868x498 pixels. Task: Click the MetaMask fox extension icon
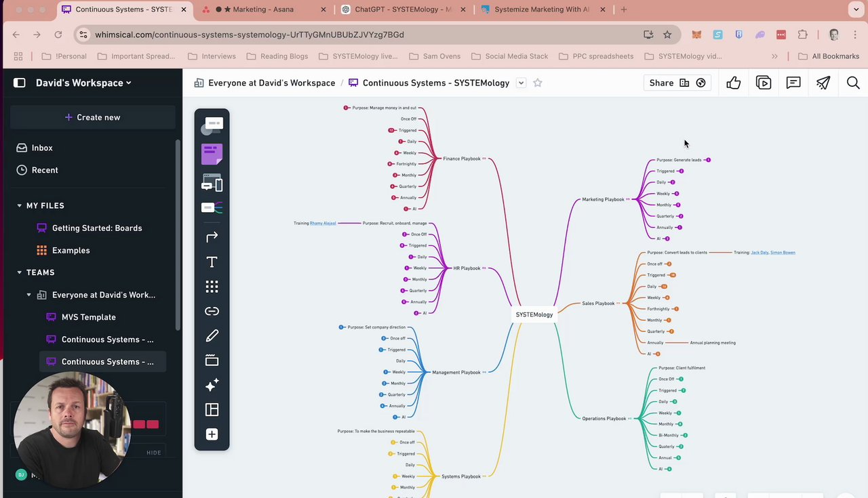(x=696, y=35)
